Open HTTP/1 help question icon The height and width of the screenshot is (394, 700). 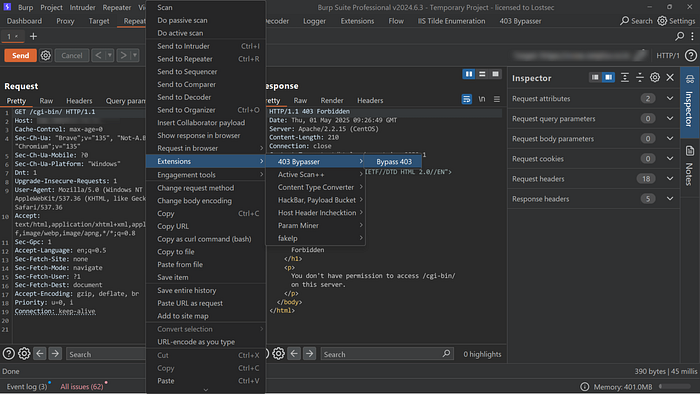pyautogui.click(x=691, y=55)
